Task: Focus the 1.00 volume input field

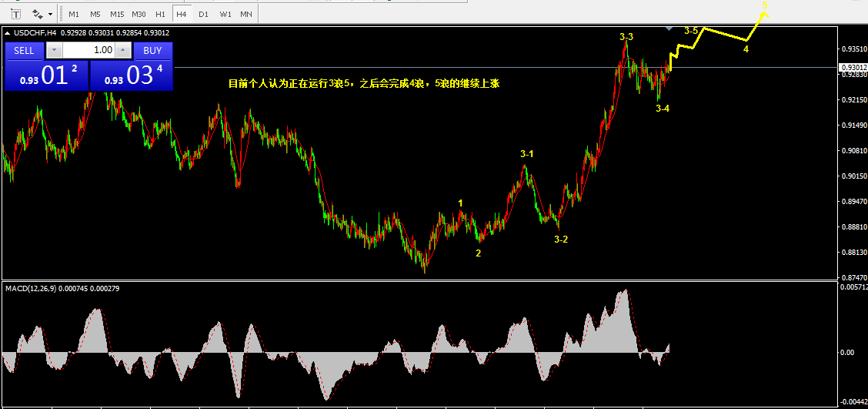Action: click(88, 50)
